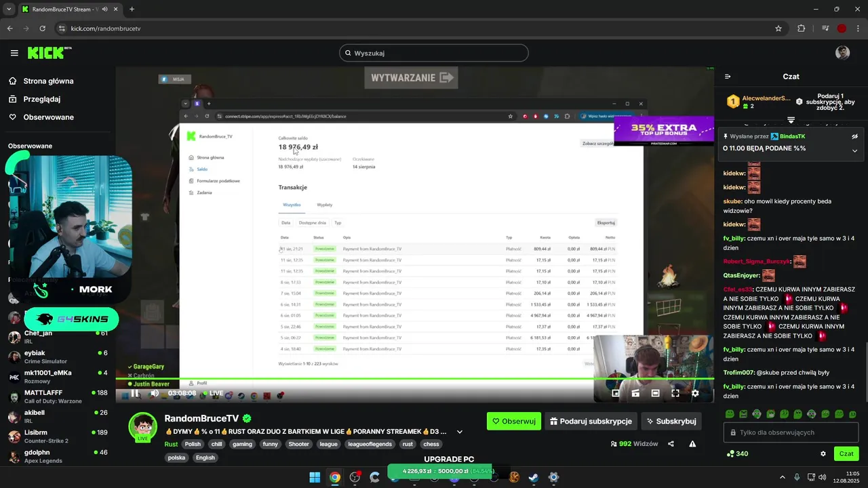Open chat settings gear icon
Viewport: 868px width, 488px height.
click(x=823, y=453)
